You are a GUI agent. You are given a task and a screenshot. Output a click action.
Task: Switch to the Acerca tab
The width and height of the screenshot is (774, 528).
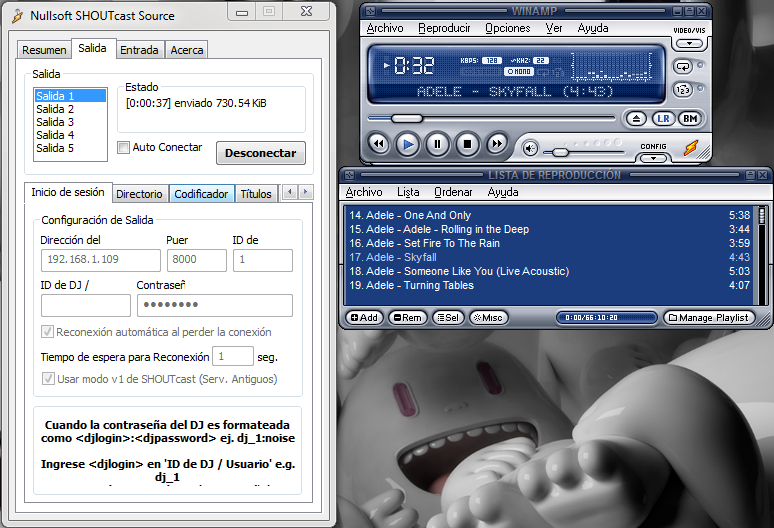point(187,50)
